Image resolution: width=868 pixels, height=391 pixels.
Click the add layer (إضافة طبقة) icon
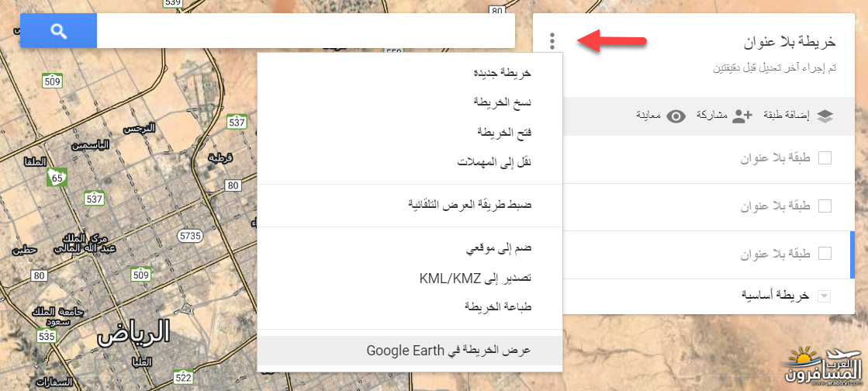tap(824, 116)
